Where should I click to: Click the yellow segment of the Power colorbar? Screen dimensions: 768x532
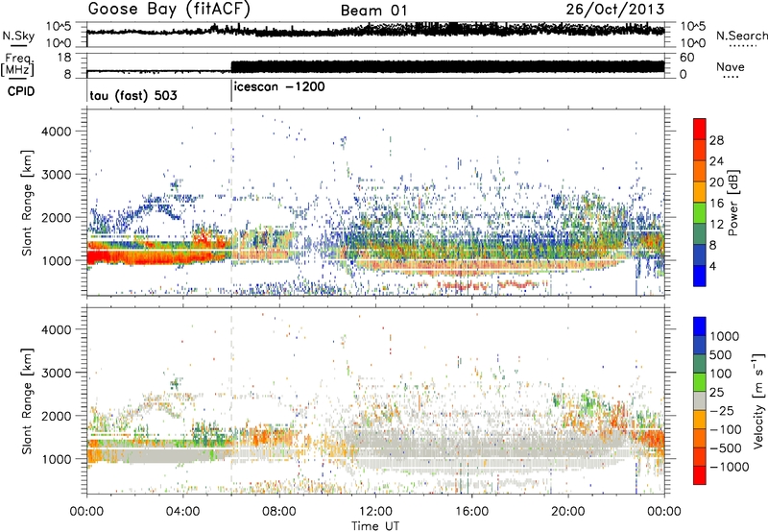click(700, 192)
